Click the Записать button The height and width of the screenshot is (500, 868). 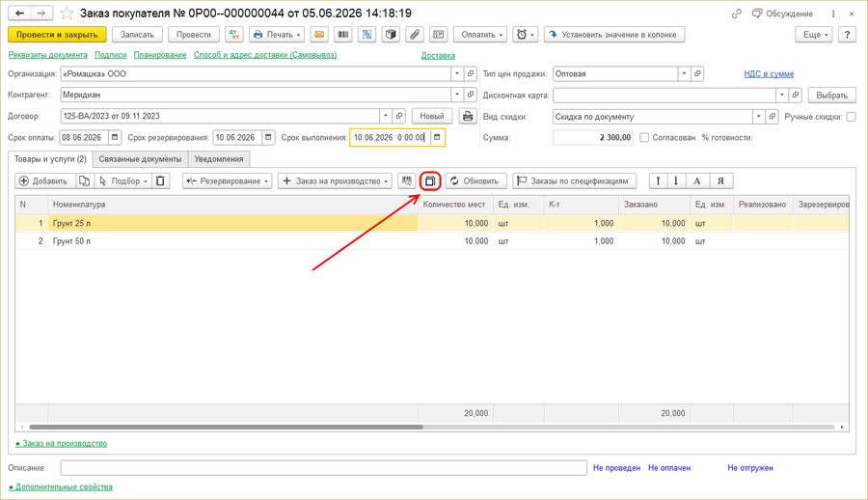click(x=137, y=35)
